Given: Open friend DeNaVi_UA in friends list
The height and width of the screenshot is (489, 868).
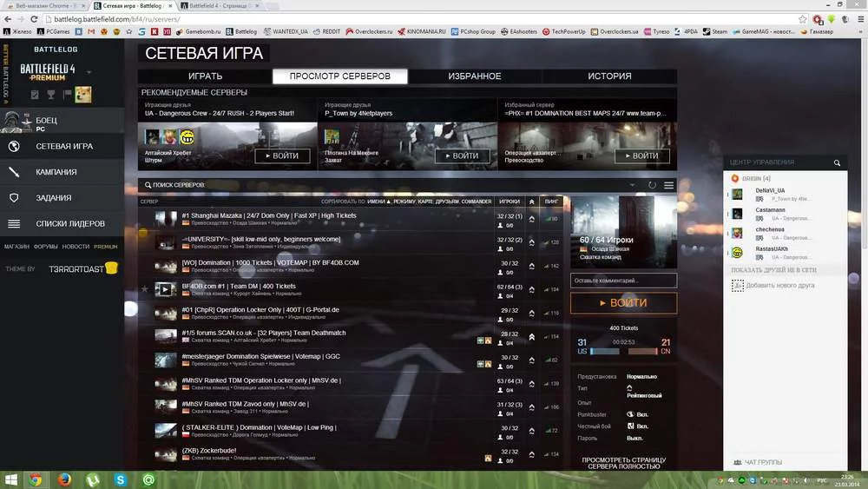Looking at the screenshot, I should (785, 195).
